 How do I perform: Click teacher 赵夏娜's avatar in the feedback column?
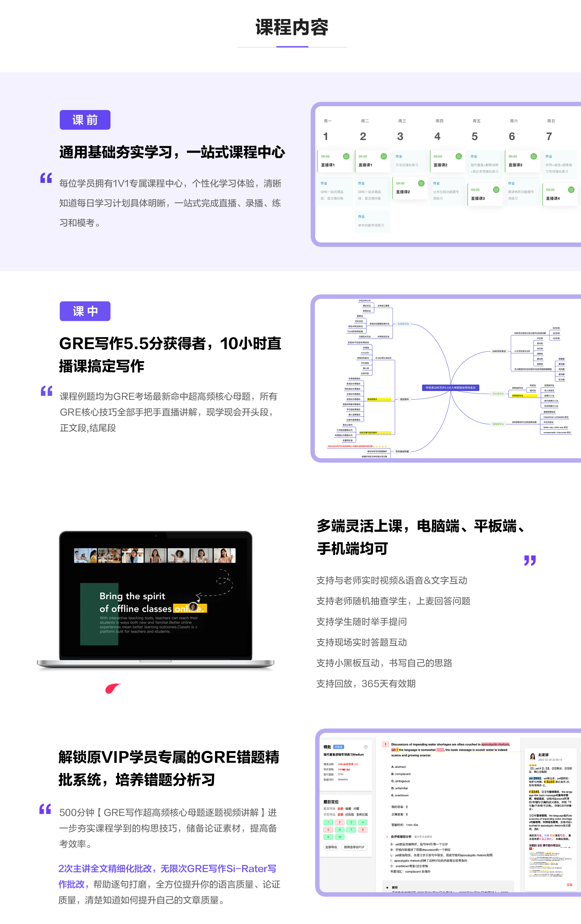533,757
